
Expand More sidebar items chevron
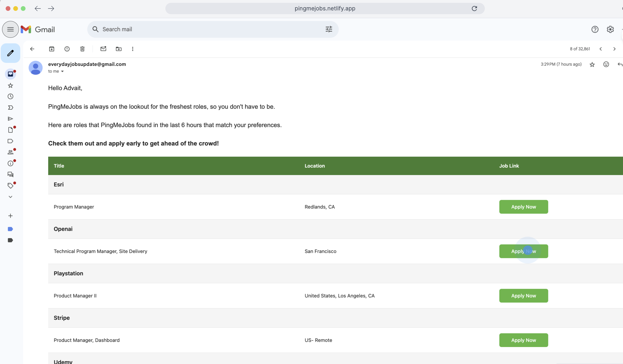pyautogui.click(x=10, y=197)
